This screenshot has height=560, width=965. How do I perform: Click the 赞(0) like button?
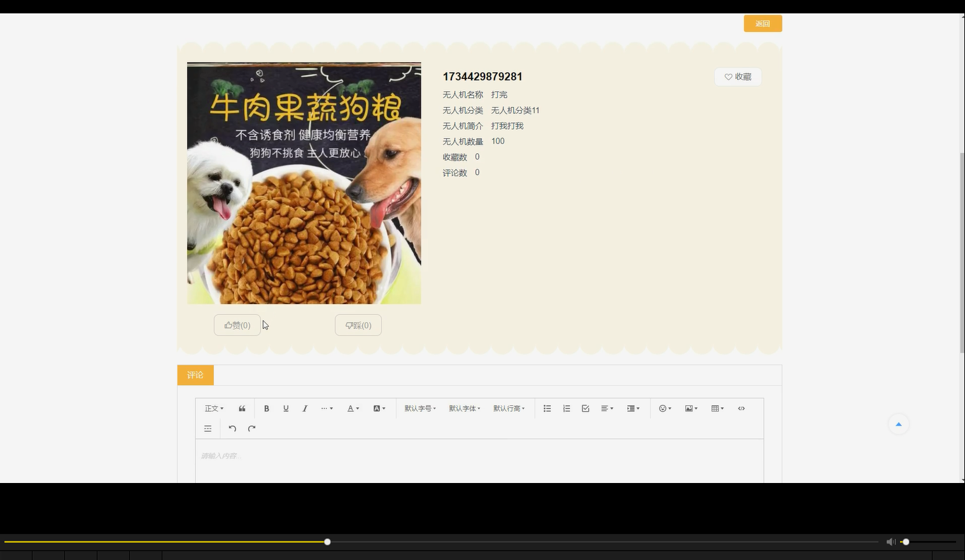click(237, 325)
